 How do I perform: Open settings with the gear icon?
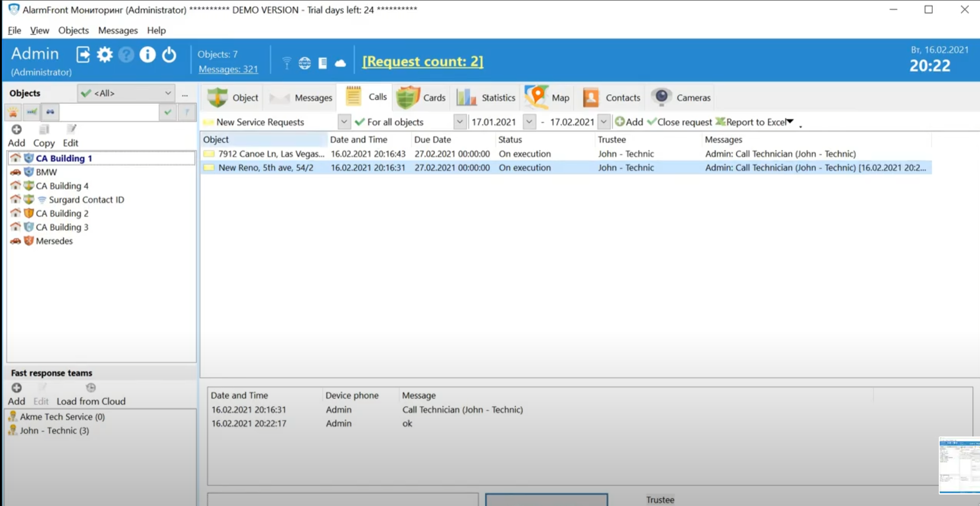pos(104,54)
